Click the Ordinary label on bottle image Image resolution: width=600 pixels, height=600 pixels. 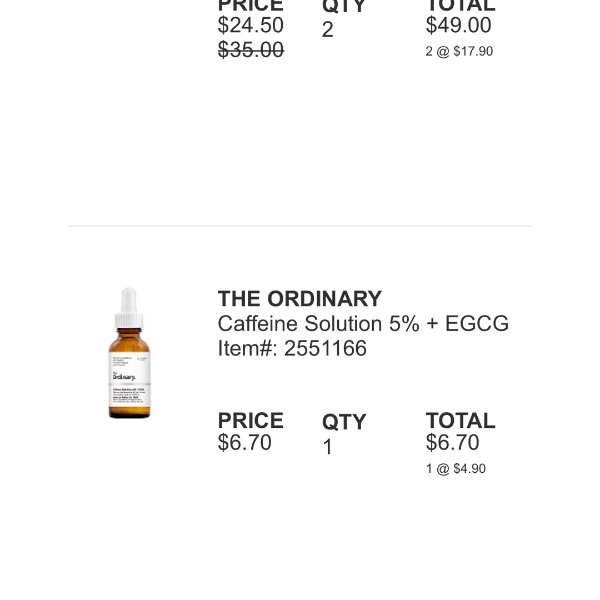click(x=124, y=377)
